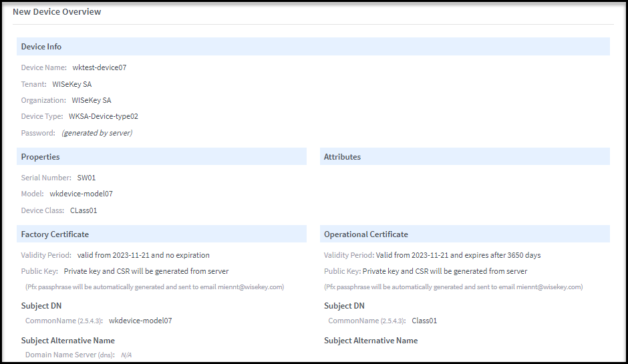628x364 pixels.
Task: Select device type WKSA-Device-type02 text
Action: click(x=103, y=116)
